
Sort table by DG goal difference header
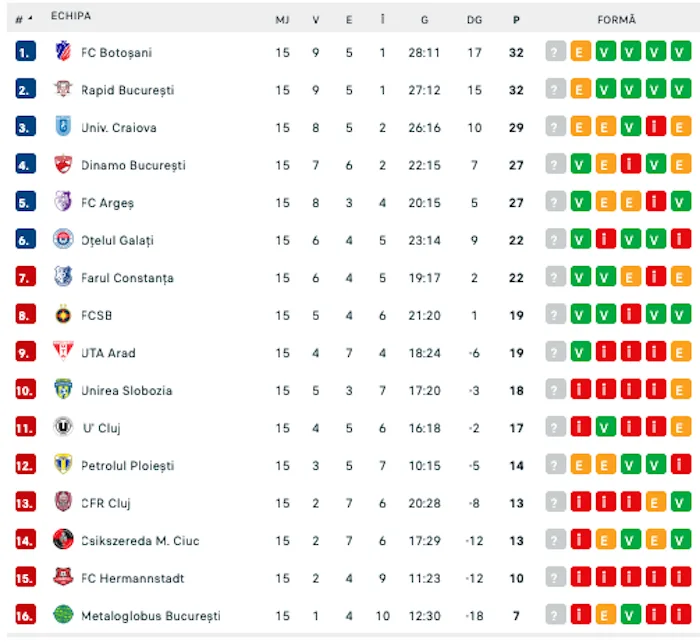474,19
